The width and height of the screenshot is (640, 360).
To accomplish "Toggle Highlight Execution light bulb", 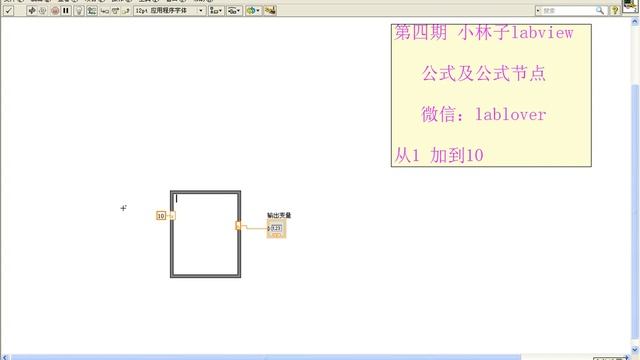I will click(x=79, y=11).
